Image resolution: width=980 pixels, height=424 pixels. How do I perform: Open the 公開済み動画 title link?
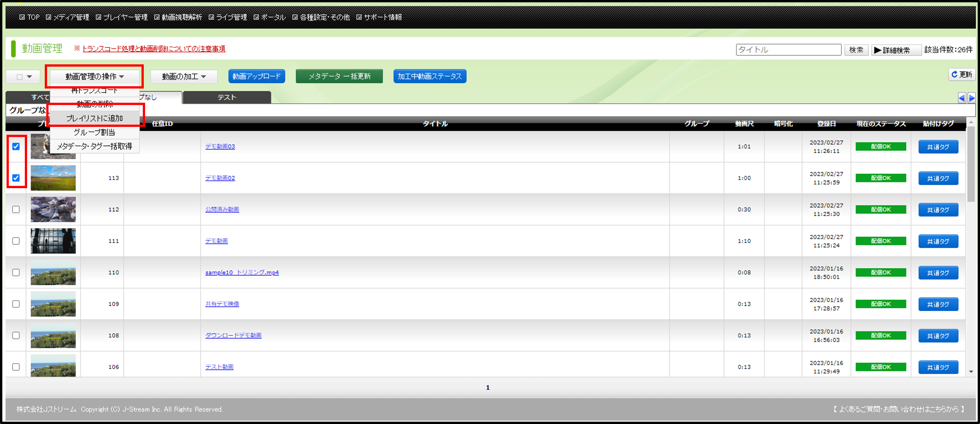click(x=222, y=210)
